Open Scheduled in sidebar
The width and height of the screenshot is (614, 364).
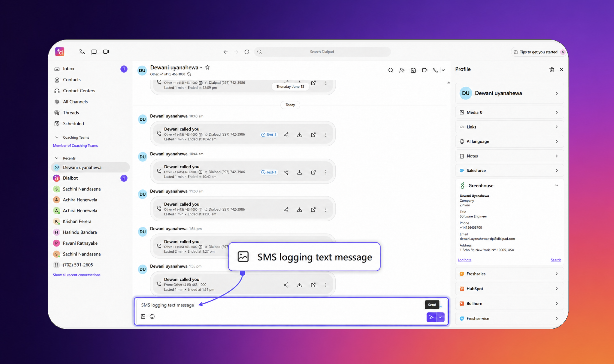[x=90, y=124]
